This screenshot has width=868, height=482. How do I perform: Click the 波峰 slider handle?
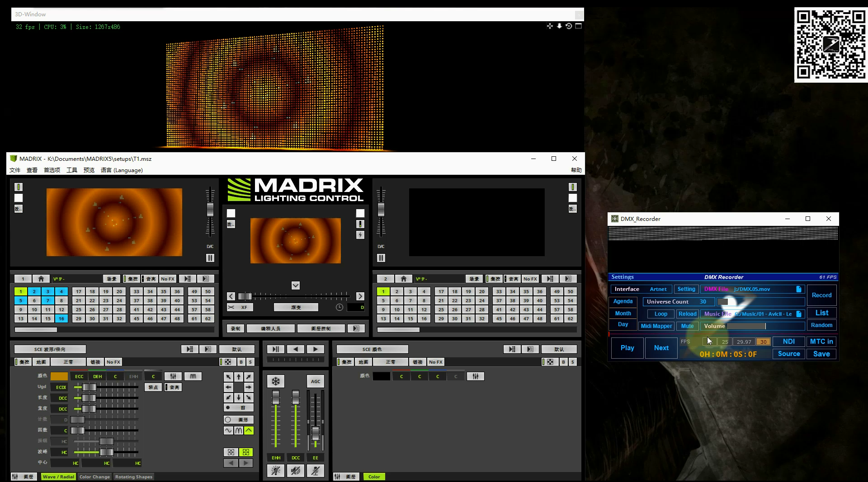(x=106, y=452)
